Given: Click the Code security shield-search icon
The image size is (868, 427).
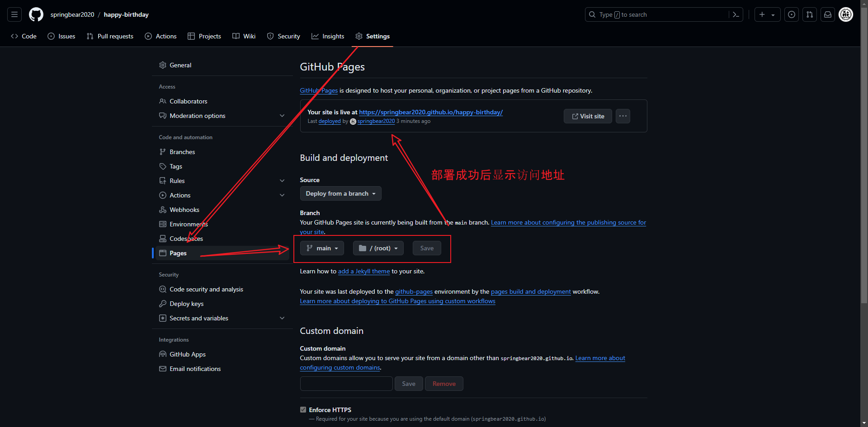Looking at the screenshot, I should tap(163, 289).
